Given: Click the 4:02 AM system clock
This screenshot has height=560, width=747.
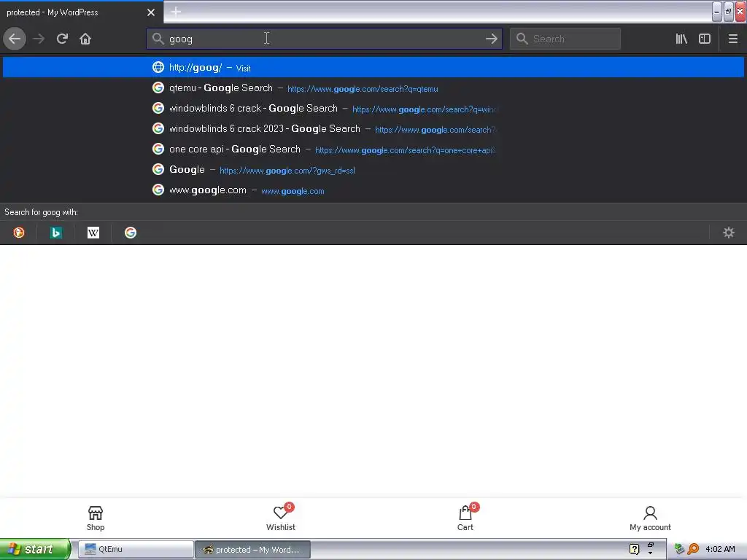Looking at the screenshot, I should [x=720, y=549].
